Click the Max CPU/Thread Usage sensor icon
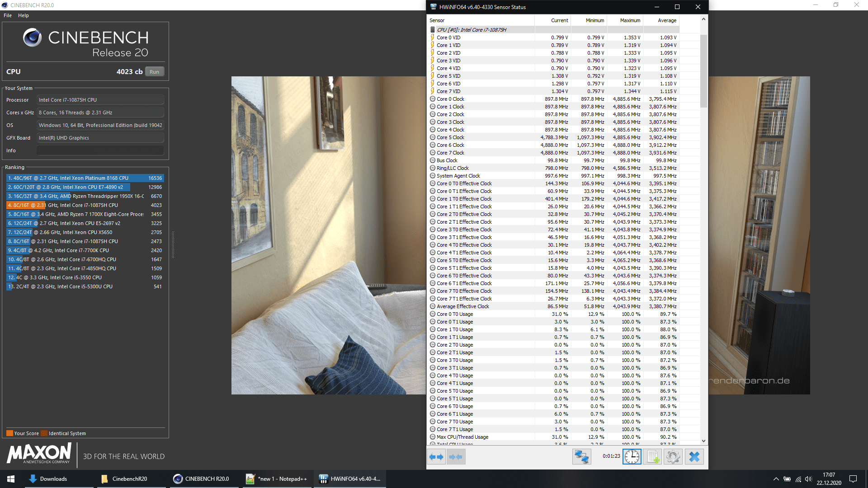868x488 pixels. (432, 437)
